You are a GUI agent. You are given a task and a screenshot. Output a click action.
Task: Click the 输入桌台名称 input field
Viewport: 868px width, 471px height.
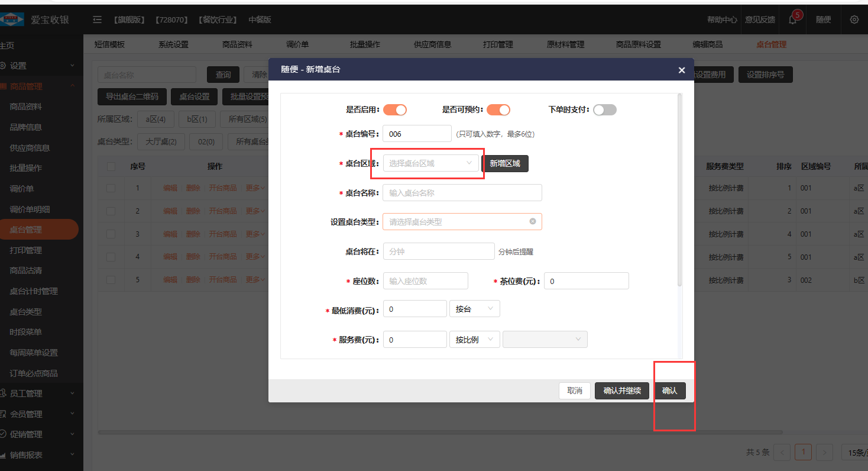point(462,193)
